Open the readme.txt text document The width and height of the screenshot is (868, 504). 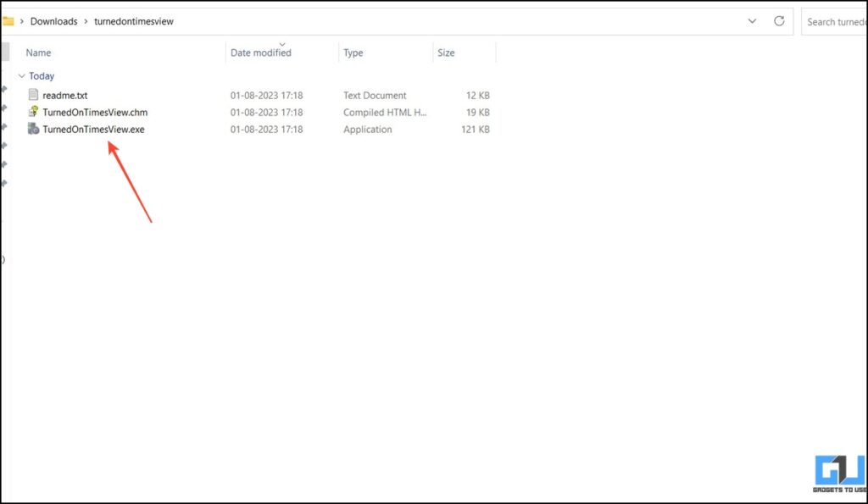coord(65,95)
